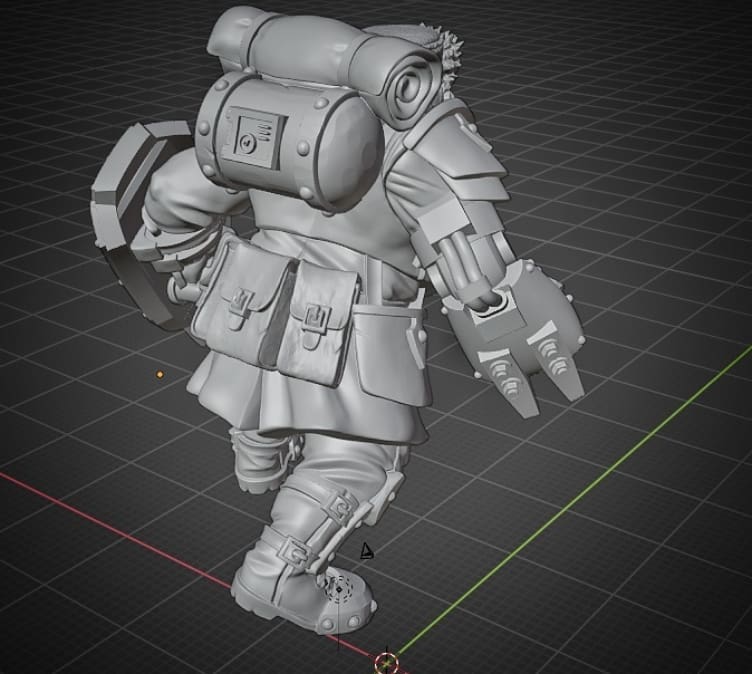Select the character model's cylindrical backpack tank
Image resolution: width=752 pixels, height=674 pixels.
point(290,142)
